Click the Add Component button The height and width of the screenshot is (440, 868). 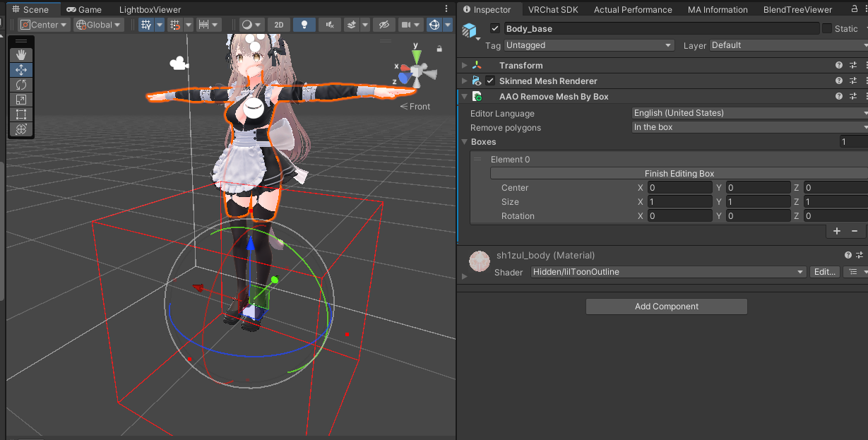(666, 306)
